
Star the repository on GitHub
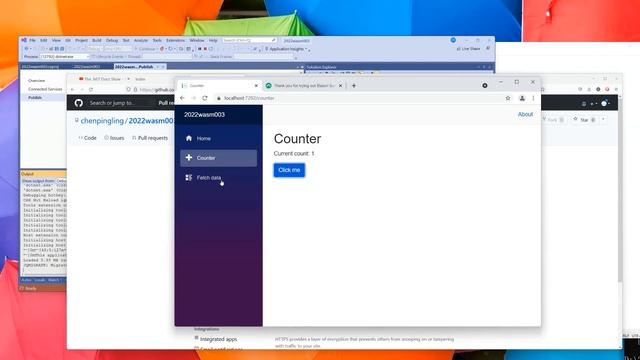coord(584,120)
